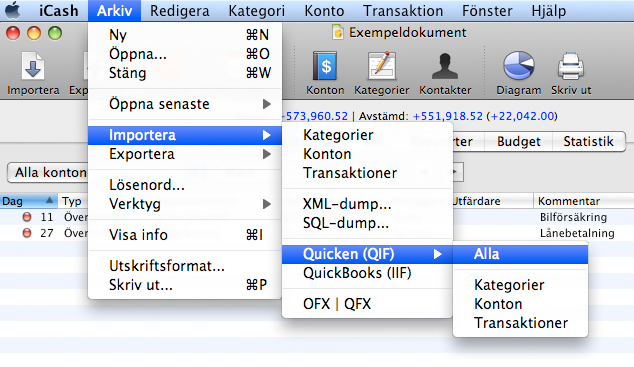Choose OFX | QFX import option
The image size is (634, 367).
pyautogui.click(x=367, y=304)
